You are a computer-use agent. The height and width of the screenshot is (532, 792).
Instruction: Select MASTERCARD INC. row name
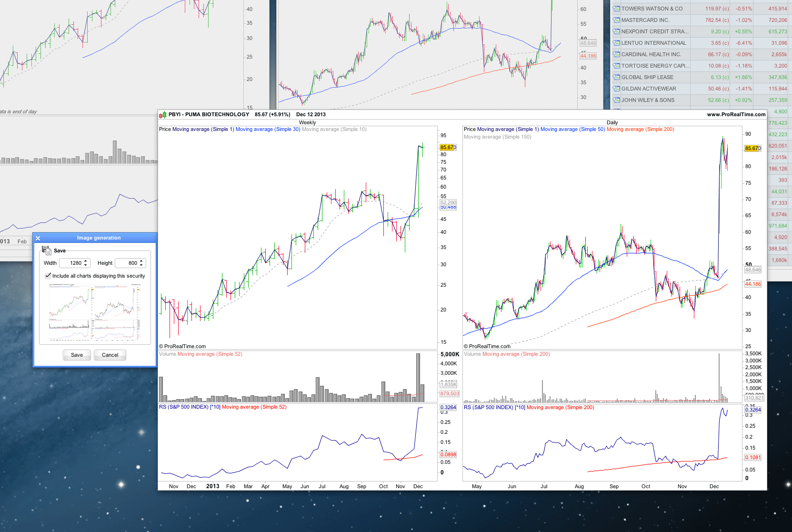click(645, 20)
